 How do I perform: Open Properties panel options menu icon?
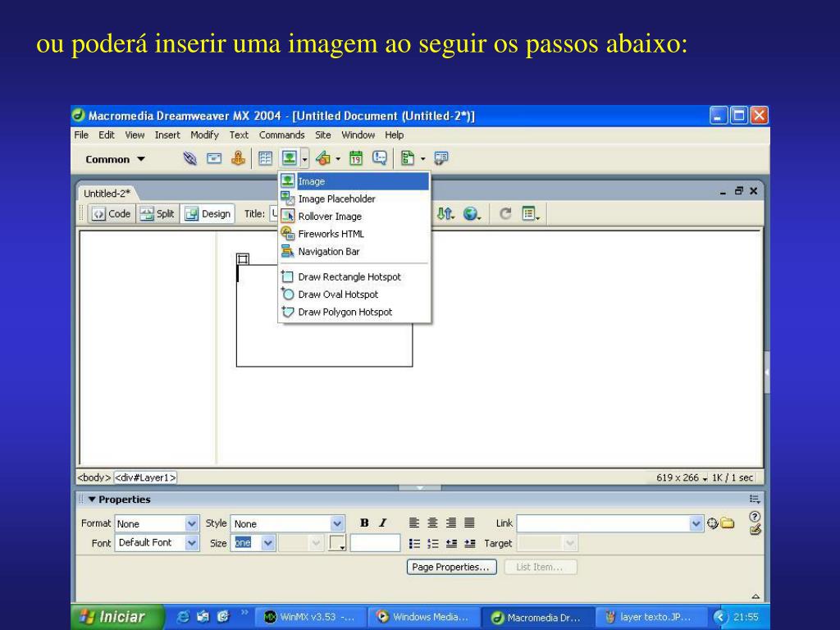click(x=755, y=500)
